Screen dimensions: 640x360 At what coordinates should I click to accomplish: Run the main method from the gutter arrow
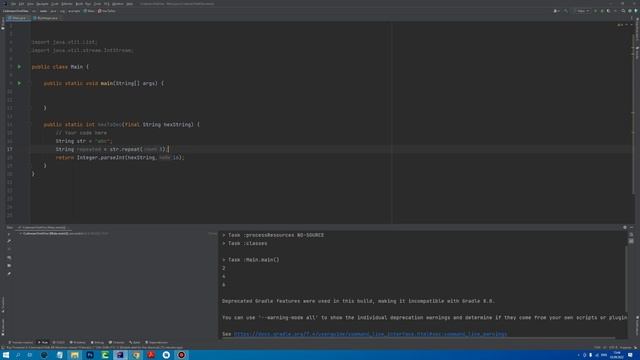click(x=19, y=83)
